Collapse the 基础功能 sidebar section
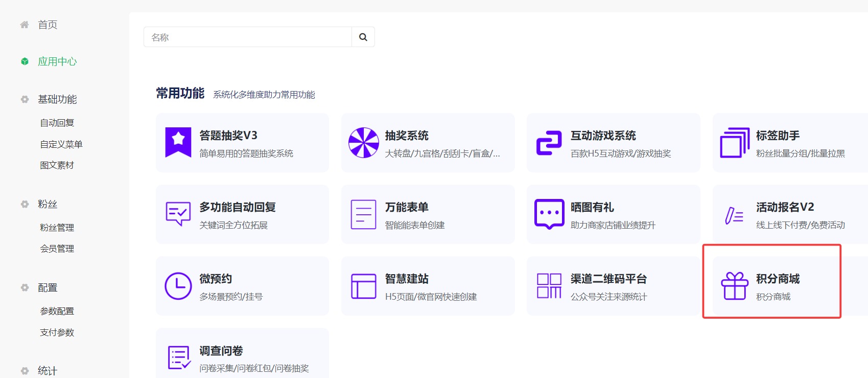Image resolution: width=868 pixels, height=378 pixels. point(57,99)
